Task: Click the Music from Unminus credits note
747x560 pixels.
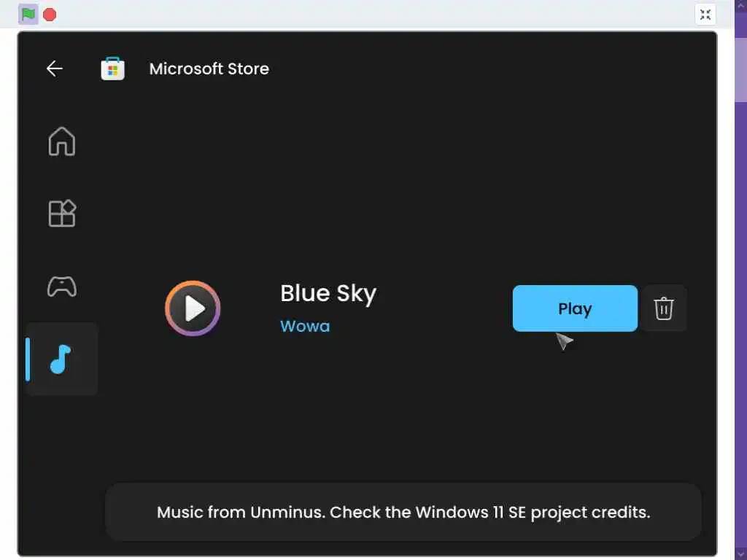Action: click(403, 512)
